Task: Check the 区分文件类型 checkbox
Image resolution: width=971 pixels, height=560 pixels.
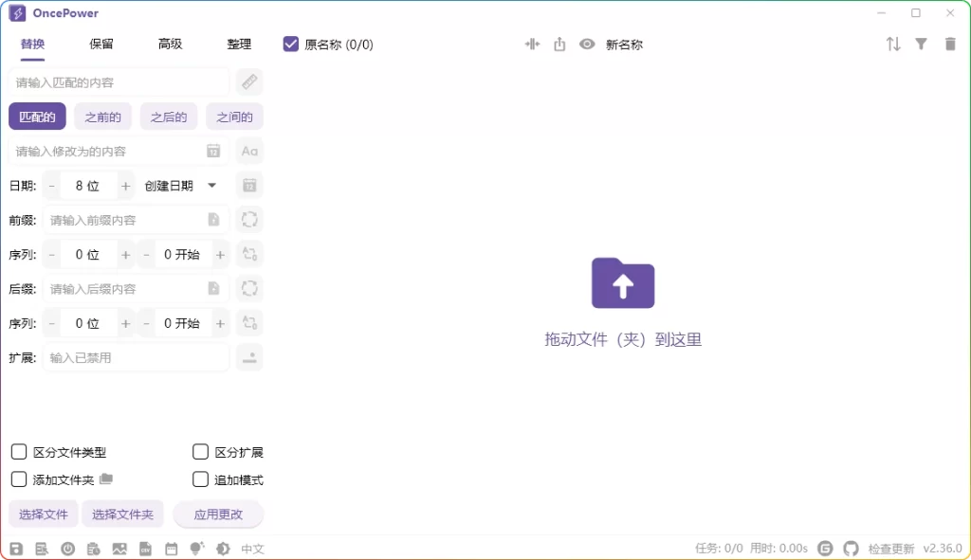Action: coord(19,452)
